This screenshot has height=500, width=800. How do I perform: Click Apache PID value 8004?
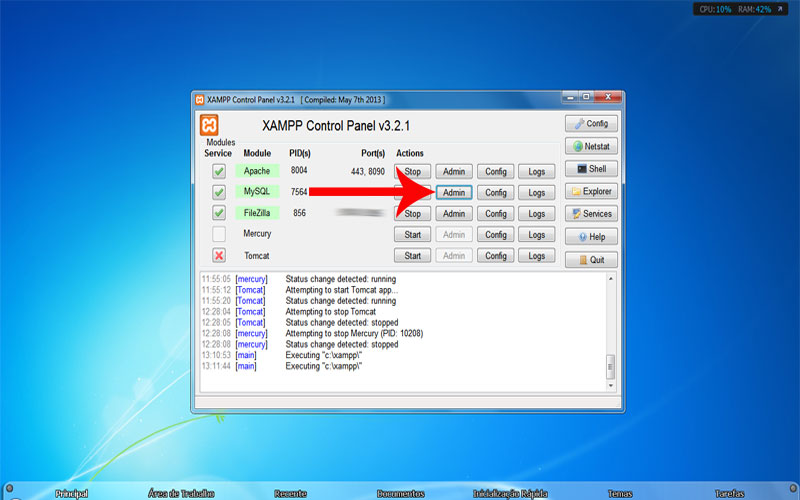pos(299,170)
